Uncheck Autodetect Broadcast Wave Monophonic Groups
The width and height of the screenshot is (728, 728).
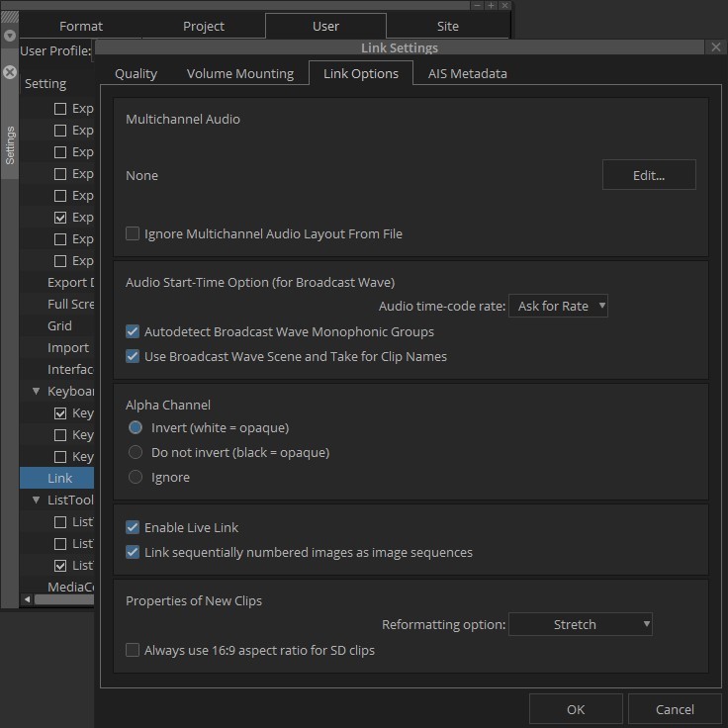point(133,332)
